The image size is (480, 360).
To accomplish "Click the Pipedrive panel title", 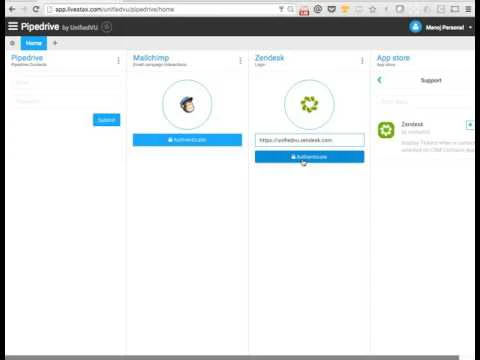I will pyautogui.click(x=27, y=58).
